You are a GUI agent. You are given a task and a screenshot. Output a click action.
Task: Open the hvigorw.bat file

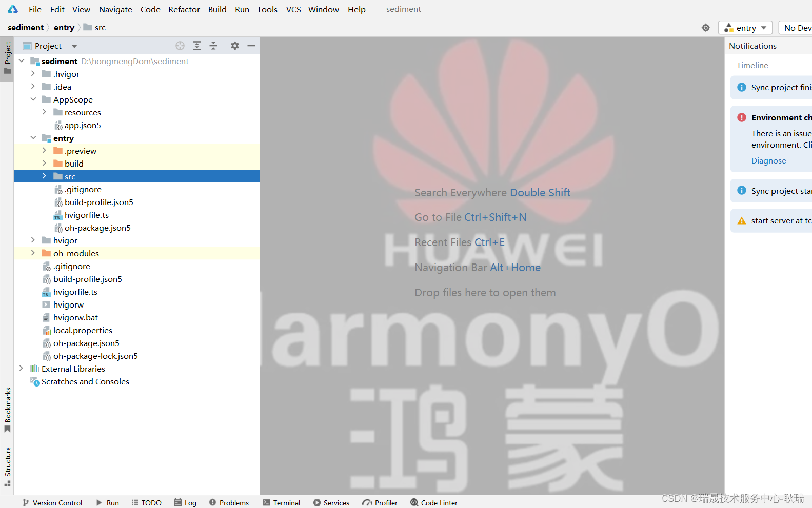(x=70, y=317)
